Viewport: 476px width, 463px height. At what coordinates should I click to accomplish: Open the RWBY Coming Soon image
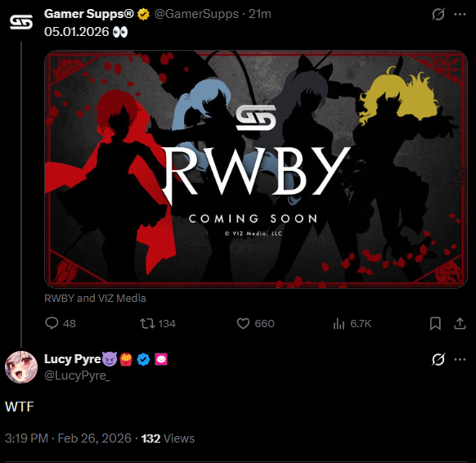pyautogui.click(x=256, y=169)
